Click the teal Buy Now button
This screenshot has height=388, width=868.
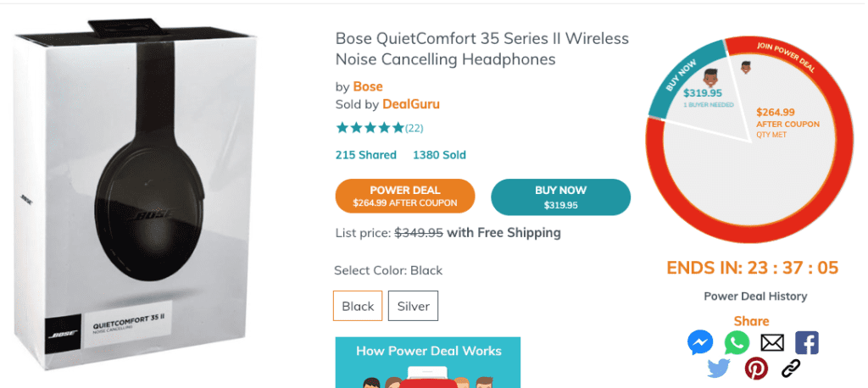560,197
